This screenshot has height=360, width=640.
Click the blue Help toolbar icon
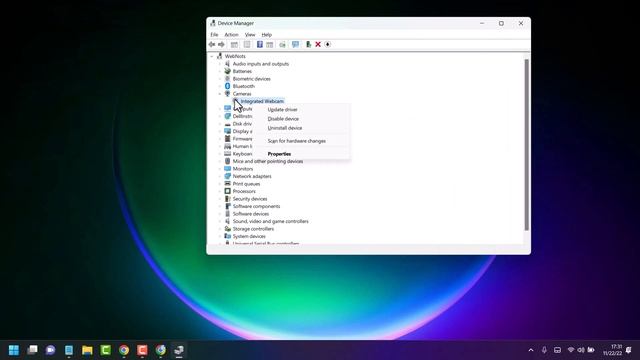coord(260,44)
